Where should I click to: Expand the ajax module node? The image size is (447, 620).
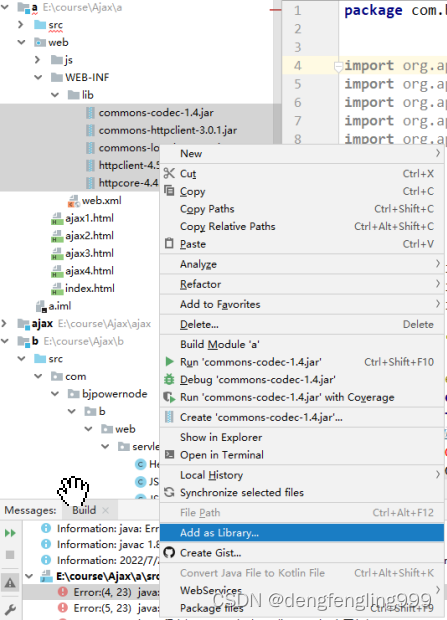pyautogui.click(x=4, y=323)
